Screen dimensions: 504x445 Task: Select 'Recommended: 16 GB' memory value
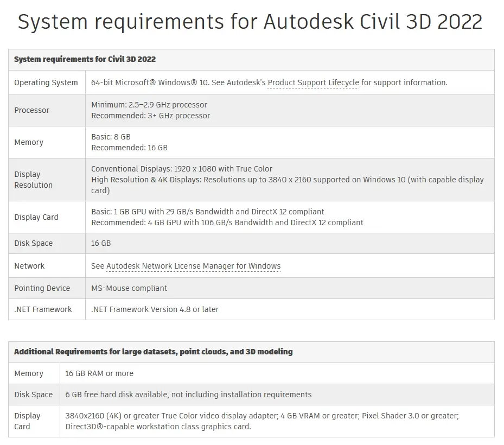point(129,148)
